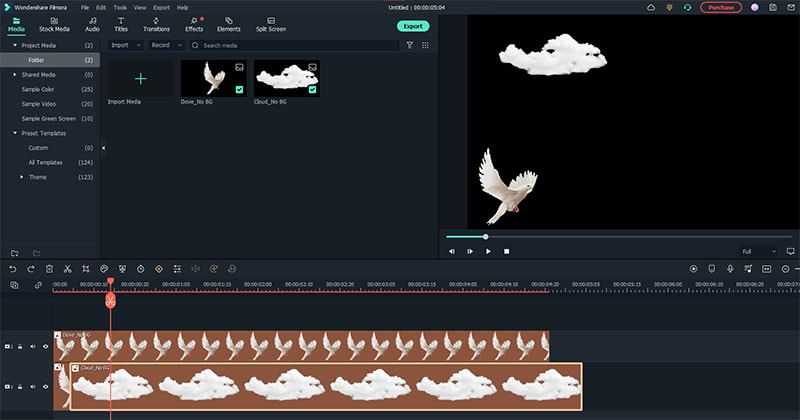Image resolution: width=800 pixels, height=420 pixels.
Task: Click the audio waveform icon in toolbar
Action: 195,269
